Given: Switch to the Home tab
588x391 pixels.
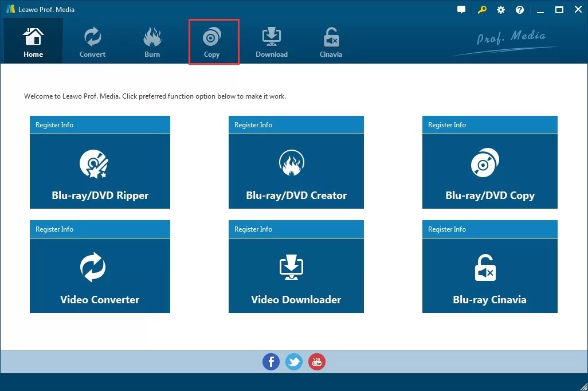Looking at the screenshot, I should click(33, 40).
